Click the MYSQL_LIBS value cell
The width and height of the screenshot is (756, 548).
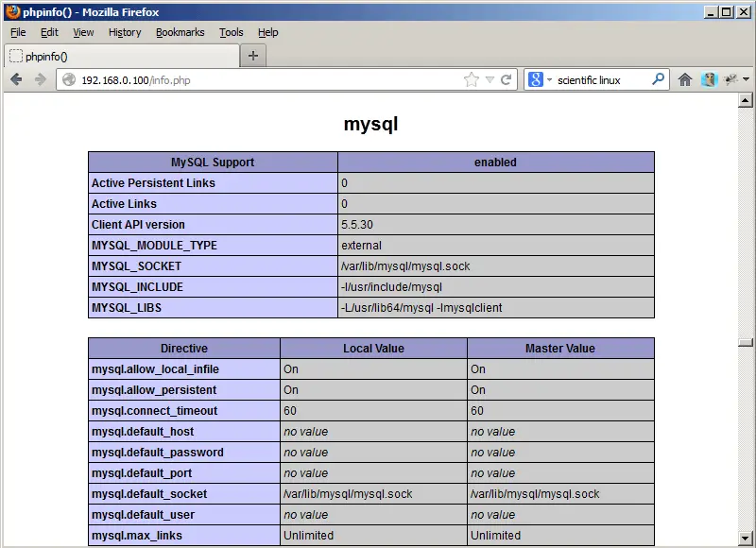tap(495, 307)
